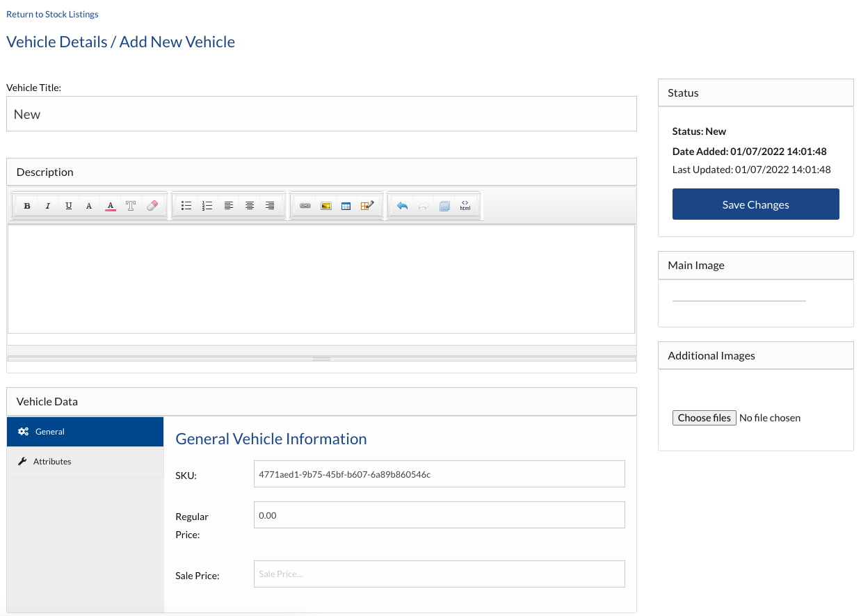The width and height of the screenshot is (861, 616).
Task: Click the eraser remove-formatting icon
Action: pyautogui.click(x=152, y=206)
